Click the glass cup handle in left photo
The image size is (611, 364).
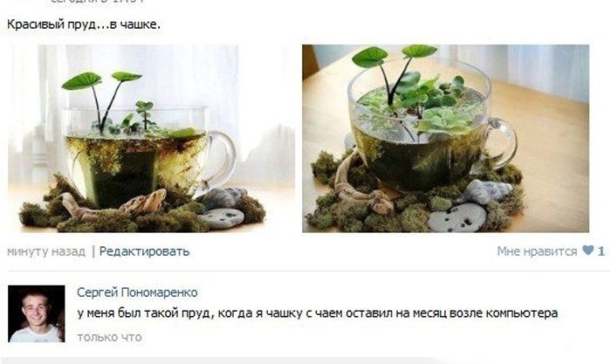pyautogui.click(x=222, y=160)
